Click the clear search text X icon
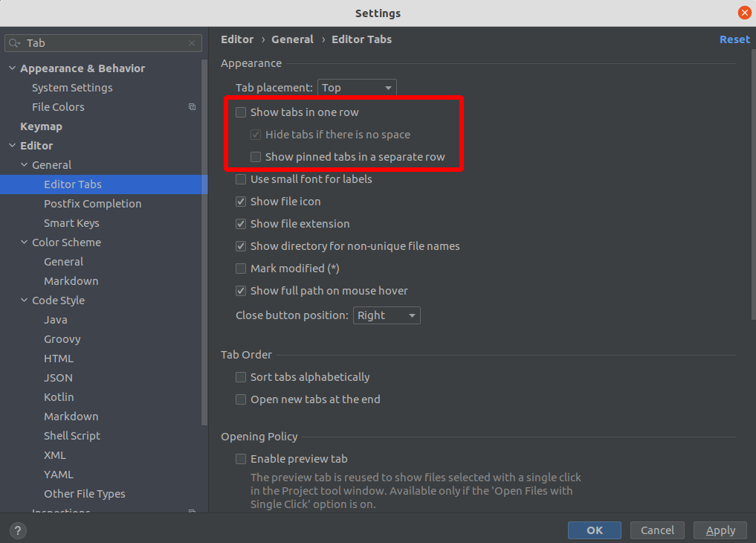The width and height of the screenshot is (756, 543). [x=192, y=43]
